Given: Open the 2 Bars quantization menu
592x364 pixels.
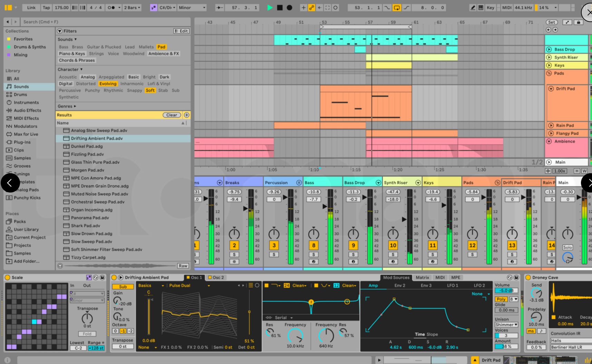Looking at the screenshot, I should [133, 8].
